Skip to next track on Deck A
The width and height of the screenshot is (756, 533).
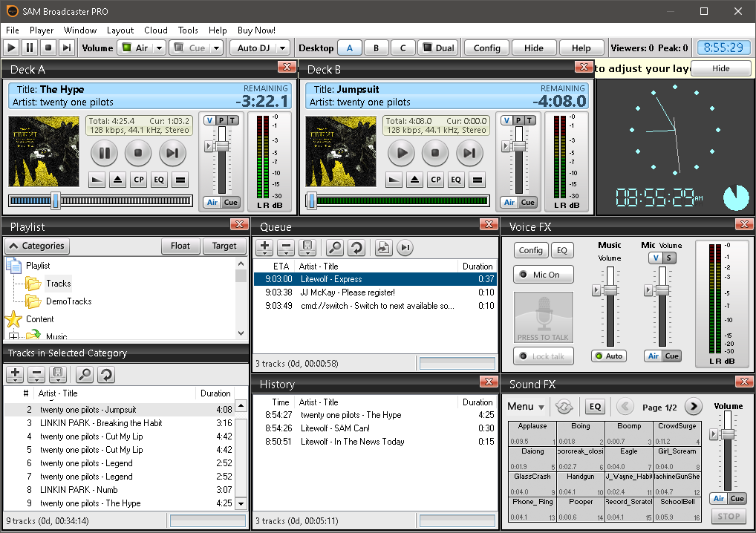(x=172, y=153)
